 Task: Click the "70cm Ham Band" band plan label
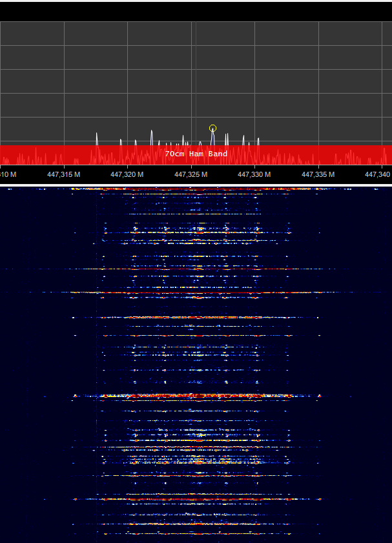click(x=196, y=154)
